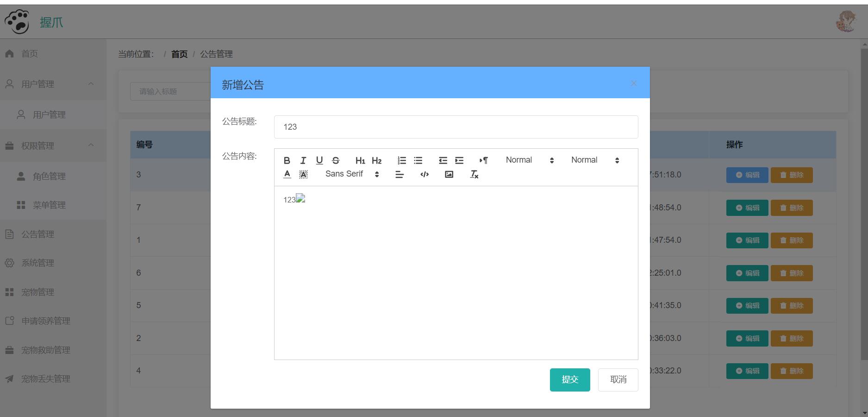Click the page vertical scrollbar

click(864, 204)
